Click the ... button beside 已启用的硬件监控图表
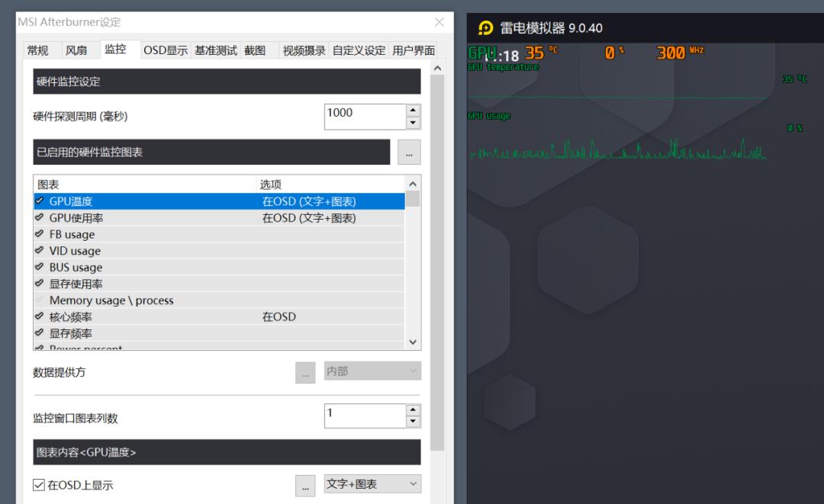824x504 pixels. click(409, 152)
